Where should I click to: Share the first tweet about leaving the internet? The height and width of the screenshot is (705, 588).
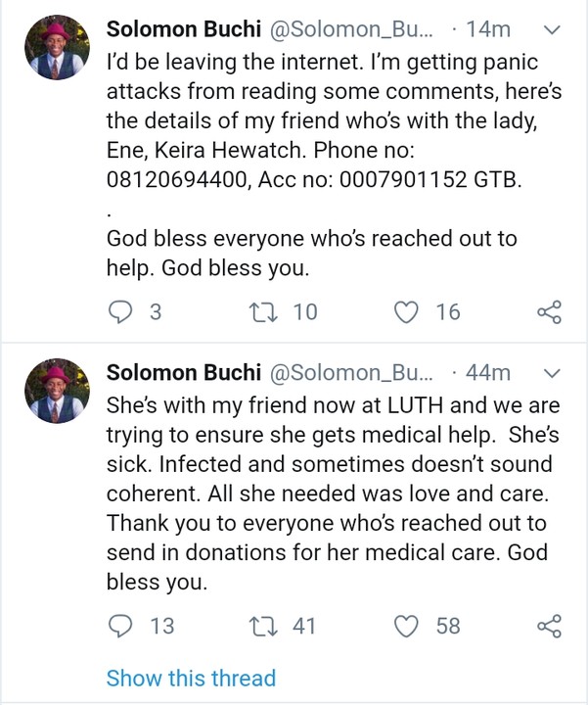[x=550, y=312]
